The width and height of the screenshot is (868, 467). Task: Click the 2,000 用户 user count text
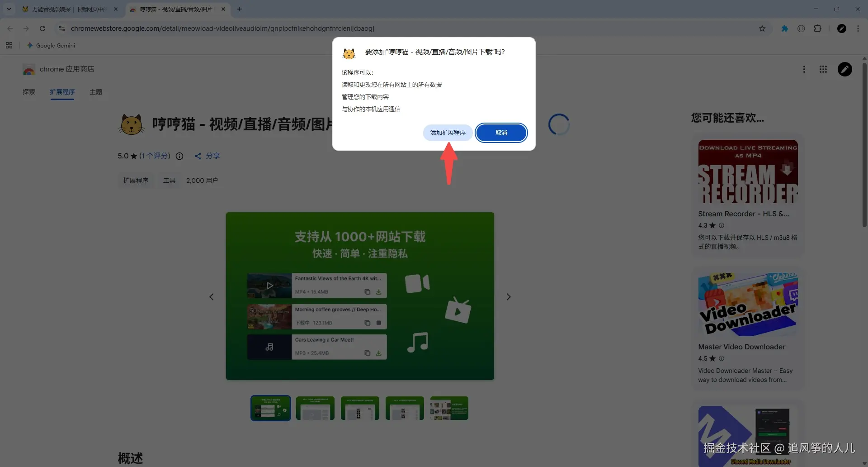[202, 181]
